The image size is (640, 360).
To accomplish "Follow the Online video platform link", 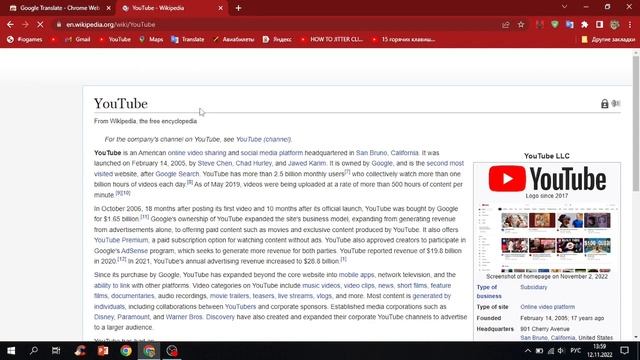I will point(547,307).
